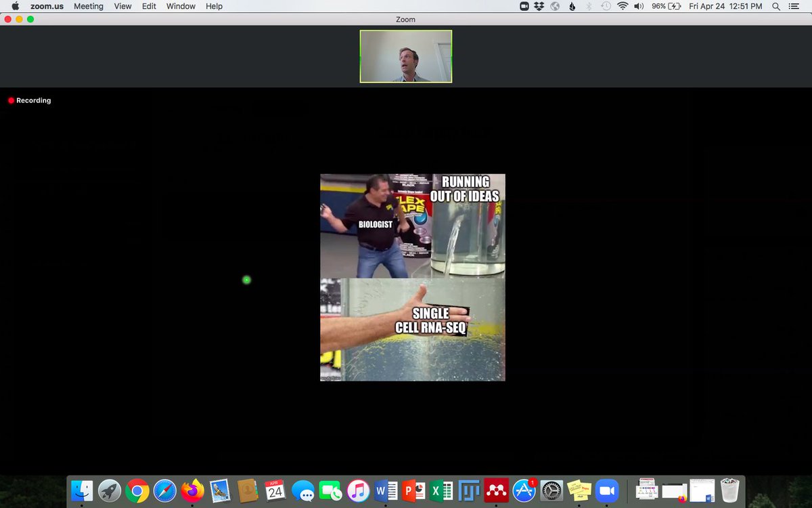Image resolution: width=812 pixels, height=508 pixels.
Task: Open System Preferences gear in Dock
Action: pyautogui.click(x=552, y=490)
